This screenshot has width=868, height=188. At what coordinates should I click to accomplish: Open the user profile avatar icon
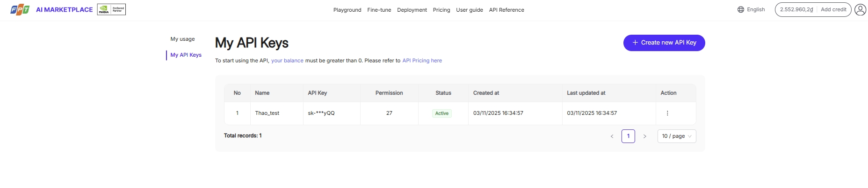point(860,10)
